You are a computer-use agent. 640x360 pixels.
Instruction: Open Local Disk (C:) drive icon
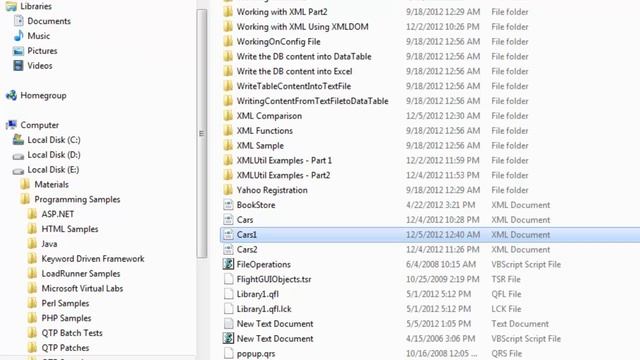click(x=18, y=140)
